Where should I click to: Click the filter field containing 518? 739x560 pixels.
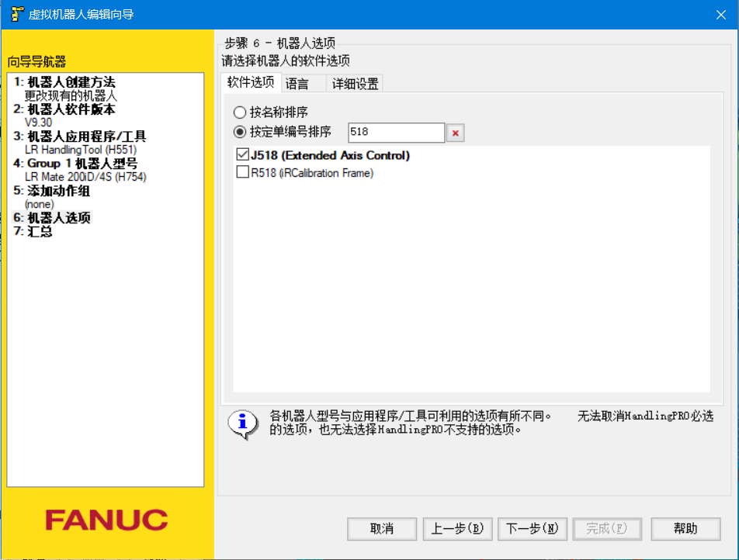click(396, 133)
